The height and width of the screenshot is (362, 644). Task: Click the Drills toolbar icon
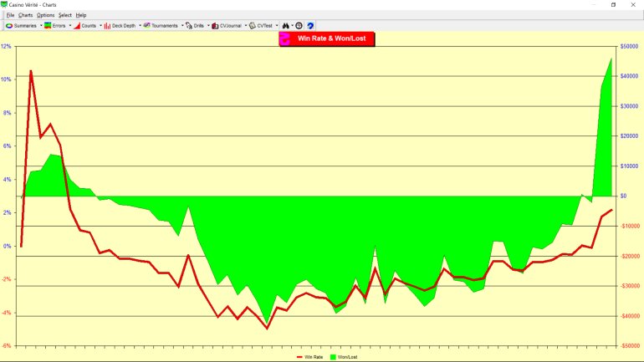(x=189, y=26)
